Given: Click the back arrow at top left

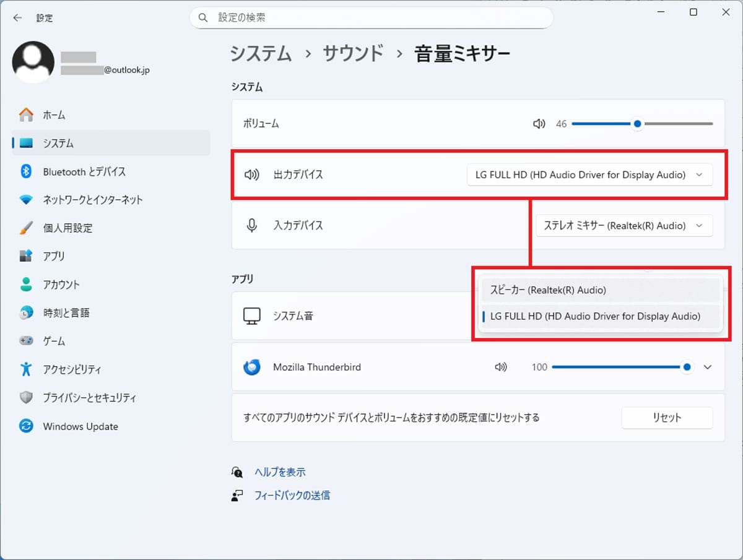Looking at the screenshot, I should pos(17,18).
